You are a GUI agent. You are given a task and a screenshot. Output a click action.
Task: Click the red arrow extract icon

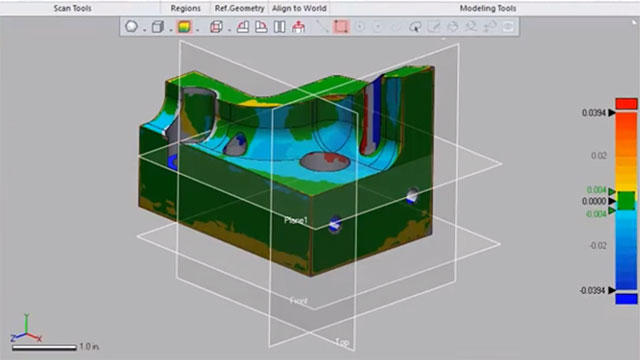299,27
